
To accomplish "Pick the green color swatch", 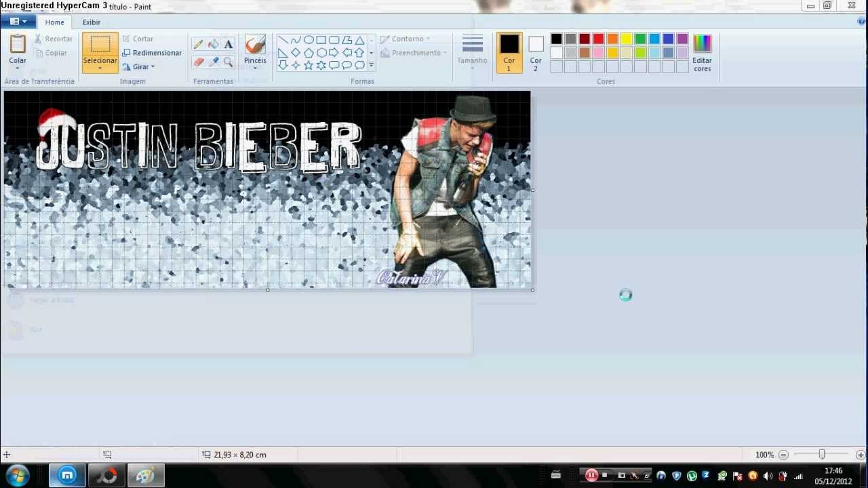I will click(640, 39).
